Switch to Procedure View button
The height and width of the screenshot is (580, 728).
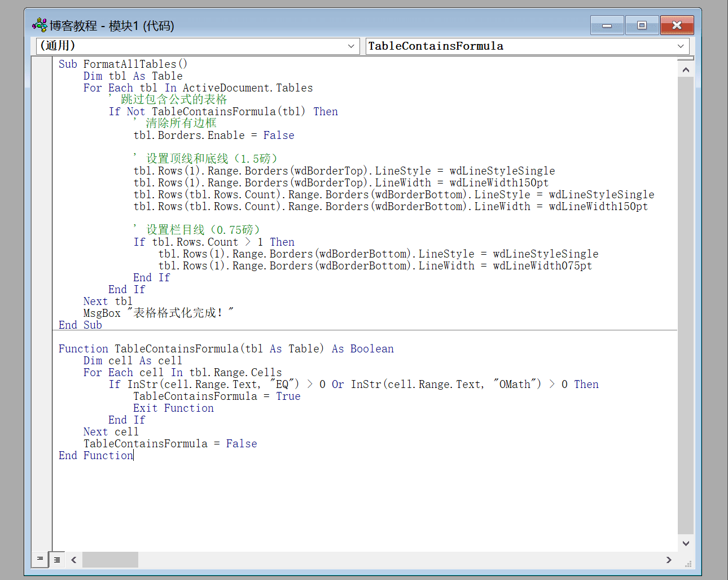point(40,559)
